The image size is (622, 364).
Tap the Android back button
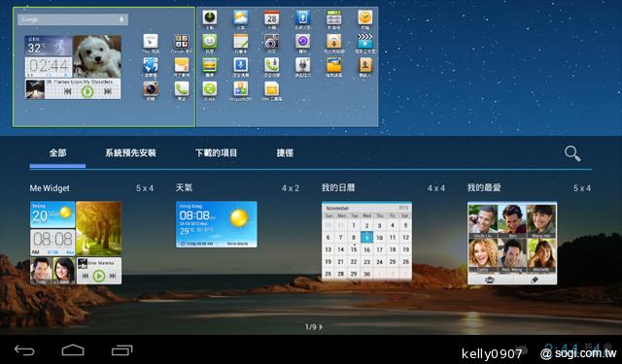24,350
